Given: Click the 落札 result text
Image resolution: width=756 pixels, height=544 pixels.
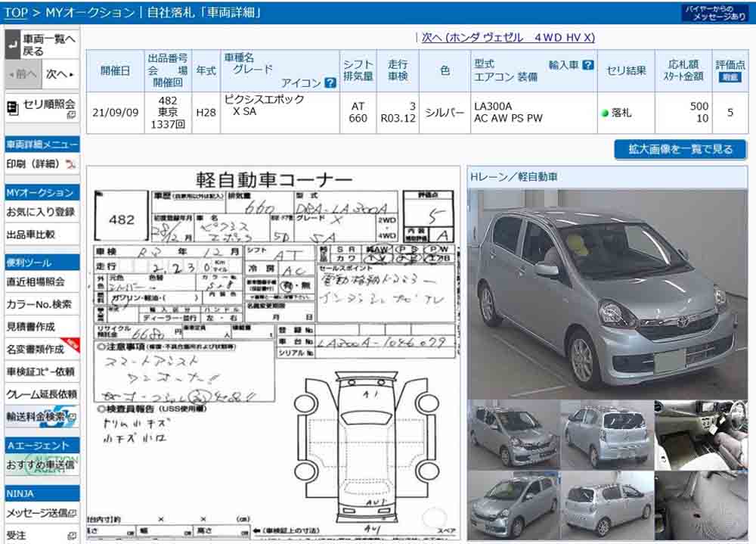Looking at the screenshot, I should pyautogui.click(x=621, y=113).
